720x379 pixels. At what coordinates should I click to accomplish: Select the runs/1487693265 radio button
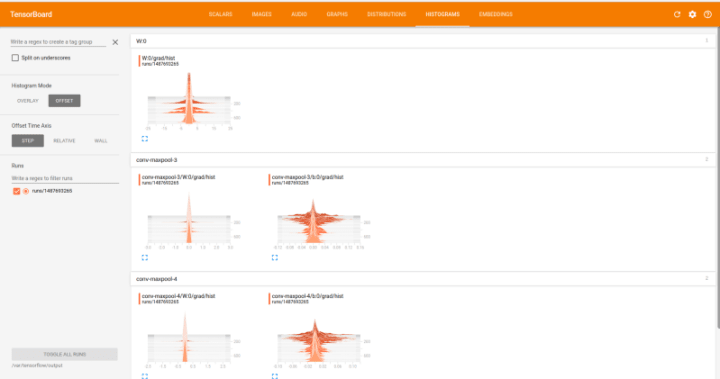pyautogui.click(x=26, y=191)
